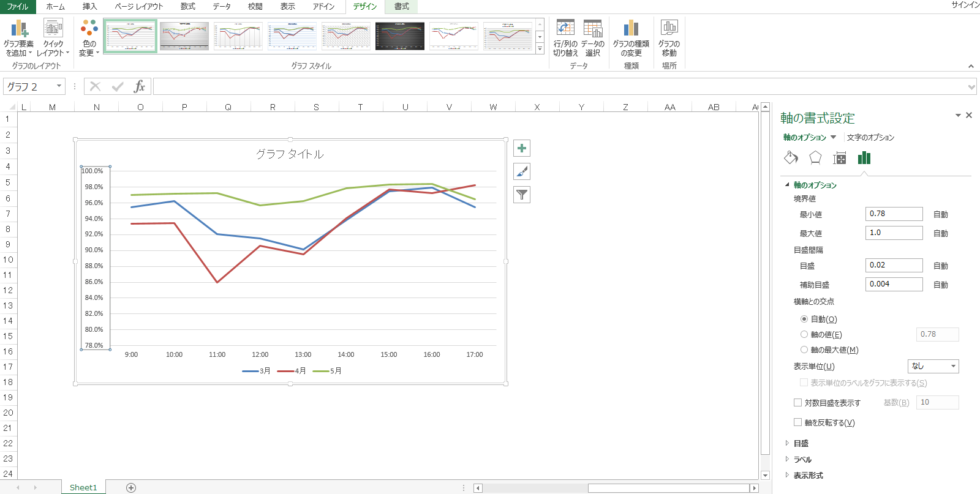This screenshot has height=494, width=980.
Task: Click the vertical scrollbar down arrow
Action: [765, 475]
